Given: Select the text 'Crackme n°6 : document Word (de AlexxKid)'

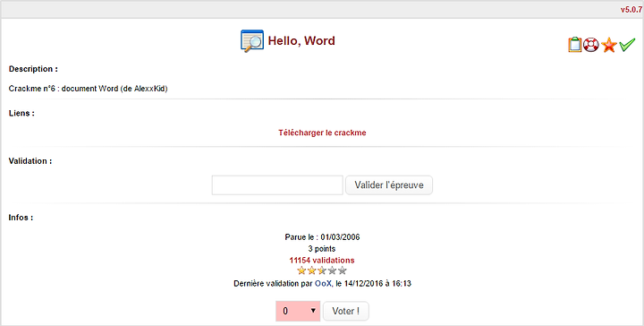Looking at the screenshot, I should pos(88,89).
